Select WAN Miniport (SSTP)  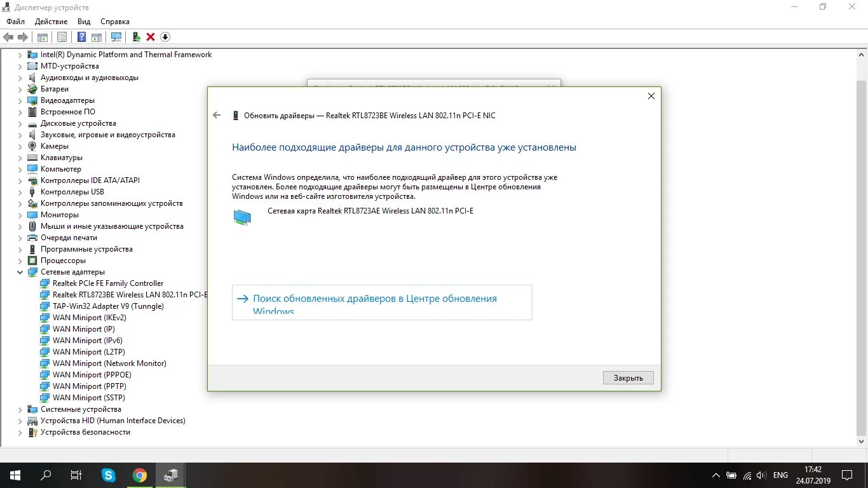90,398
